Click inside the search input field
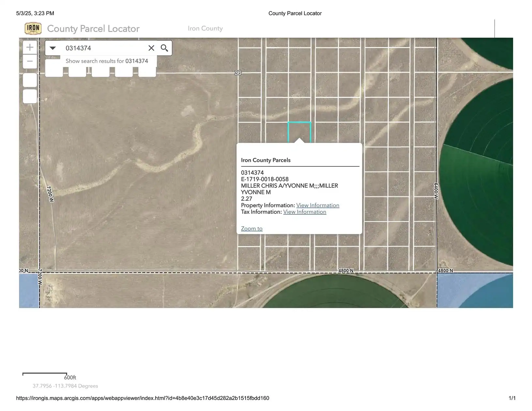Screen dimensions: 532x411 point(98,48)
